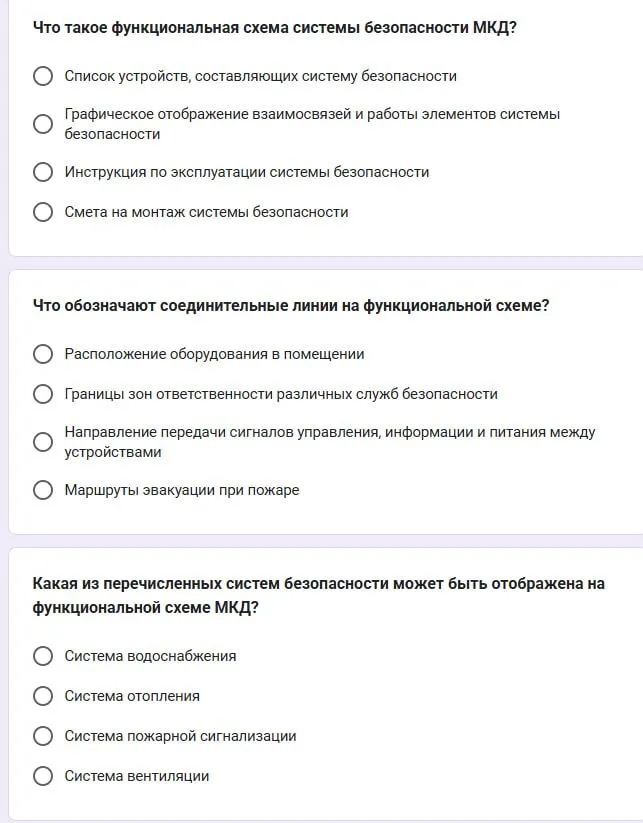Click the 'Смета на монтаж' option label text
Viewport: 643px width, 823px height.
coord(206,212)
